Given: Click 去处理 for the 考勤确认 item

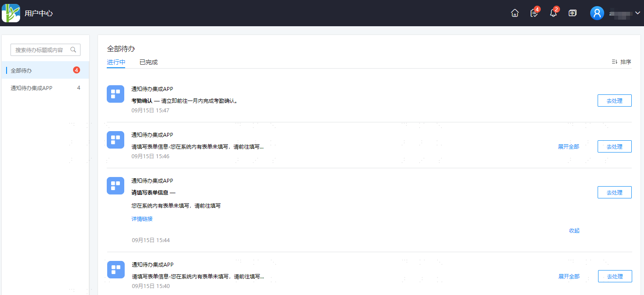Looking at the screenshot, I should tap(614, 101).
